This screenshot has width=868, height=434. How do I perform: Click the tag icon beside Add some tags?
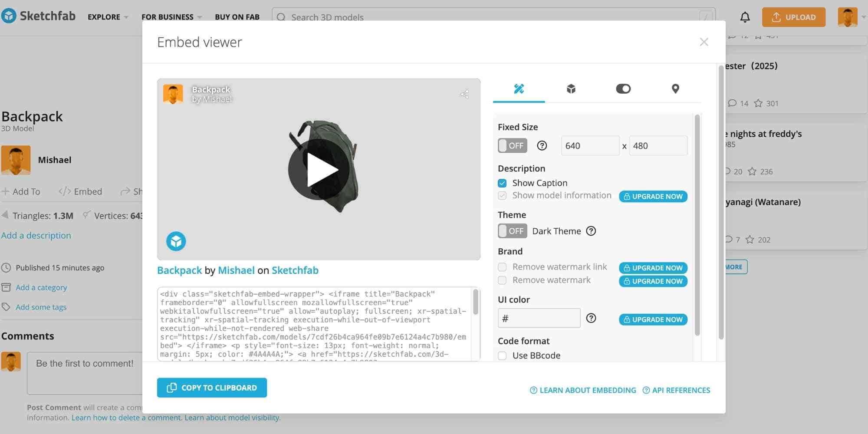tap(6, 307)
